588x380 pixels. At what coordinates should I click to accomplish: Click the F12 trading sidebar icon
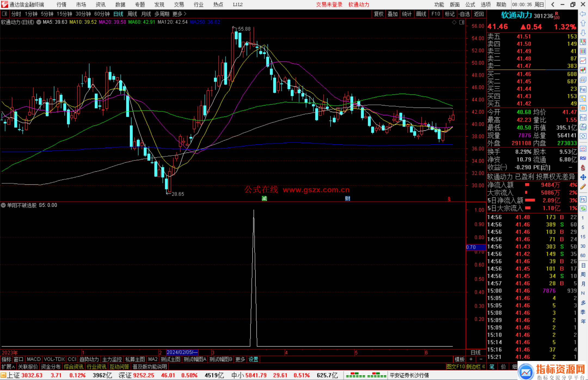(x=583, y=118)
